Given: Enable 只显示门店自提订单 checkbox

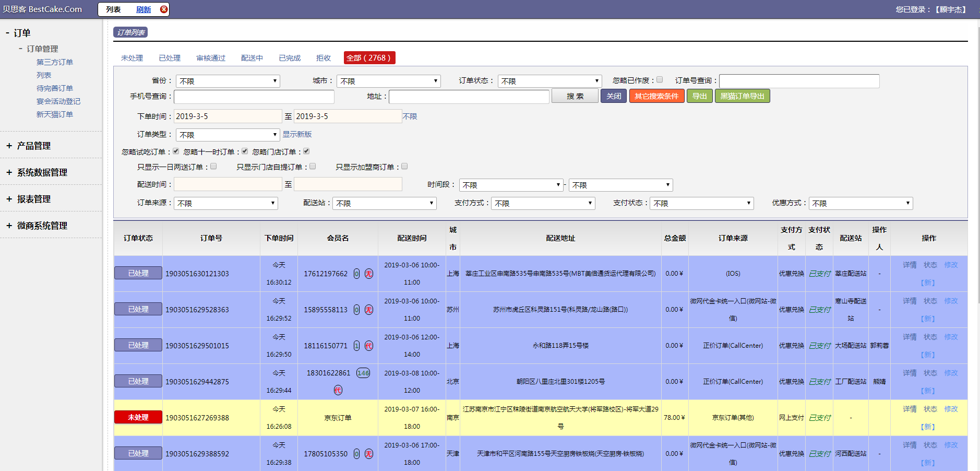Looking at the screenshot, I should (313, 167).
